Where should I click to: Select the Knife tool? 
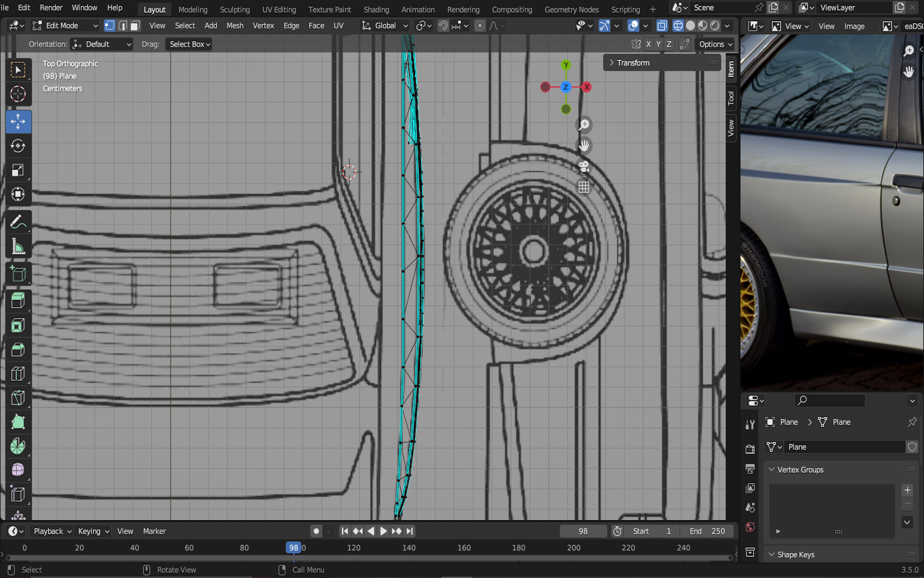pyautogui.click(x=18, y=398)
